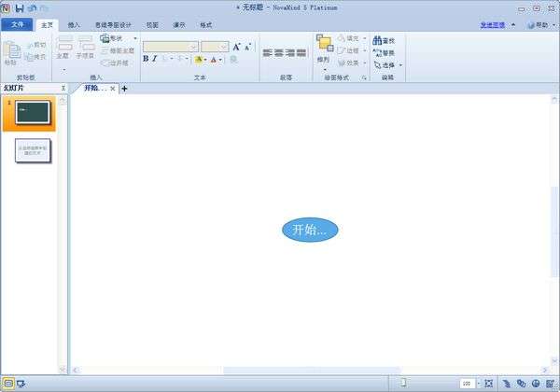Click the grow font size icon

(x=236, y=47)
